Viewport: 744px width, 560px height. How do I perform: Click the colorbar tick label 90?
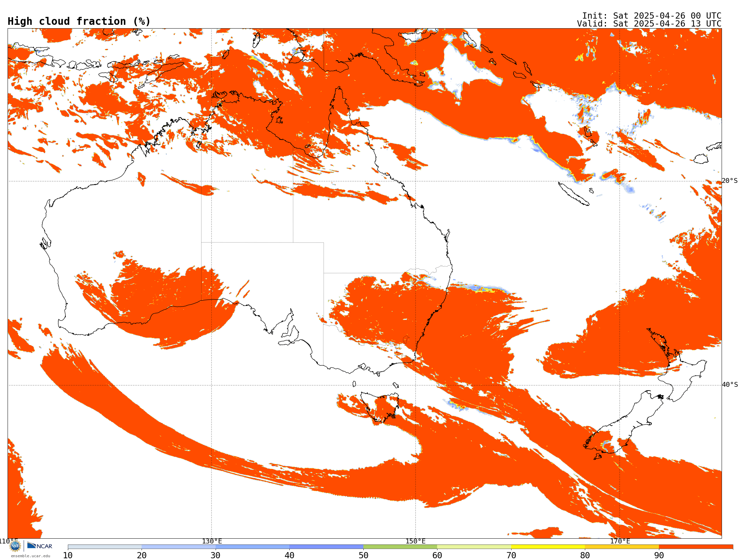(659, 556)
